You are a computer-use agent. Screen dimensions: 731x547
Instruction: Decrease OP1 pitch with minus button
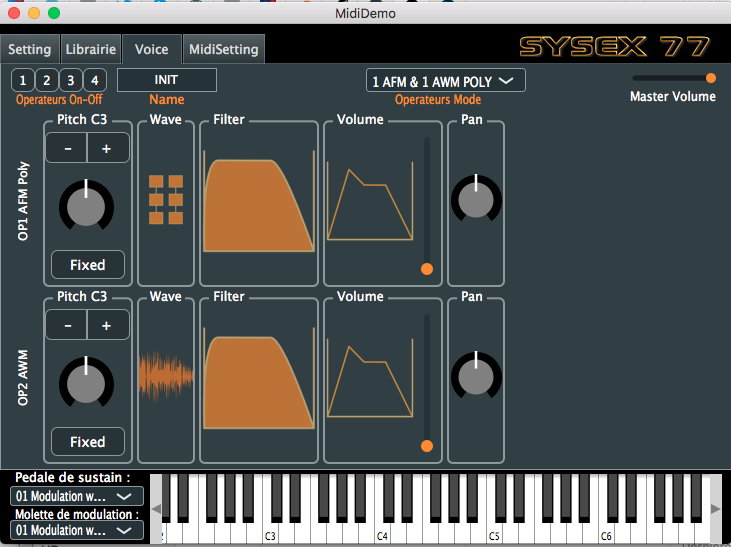point(67,148)
